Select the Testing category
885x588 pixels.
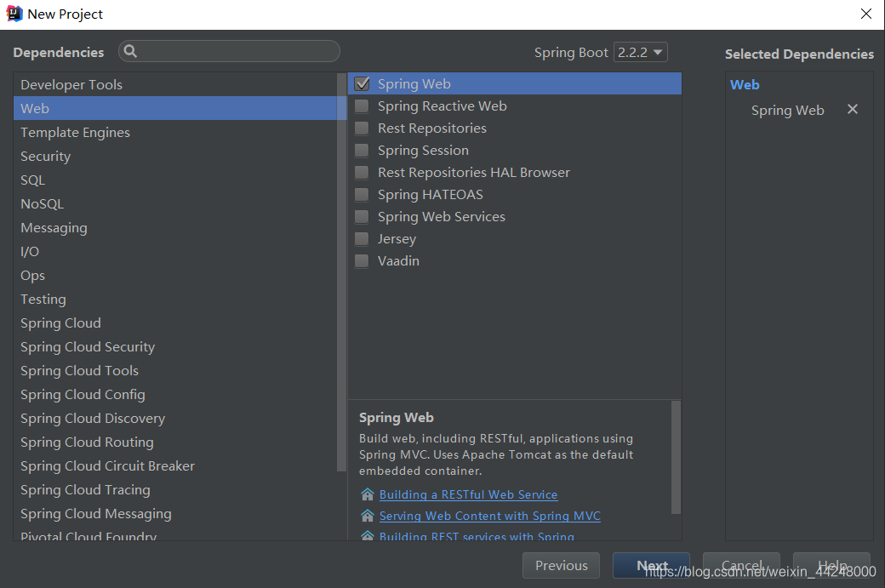tap(175, 299)
